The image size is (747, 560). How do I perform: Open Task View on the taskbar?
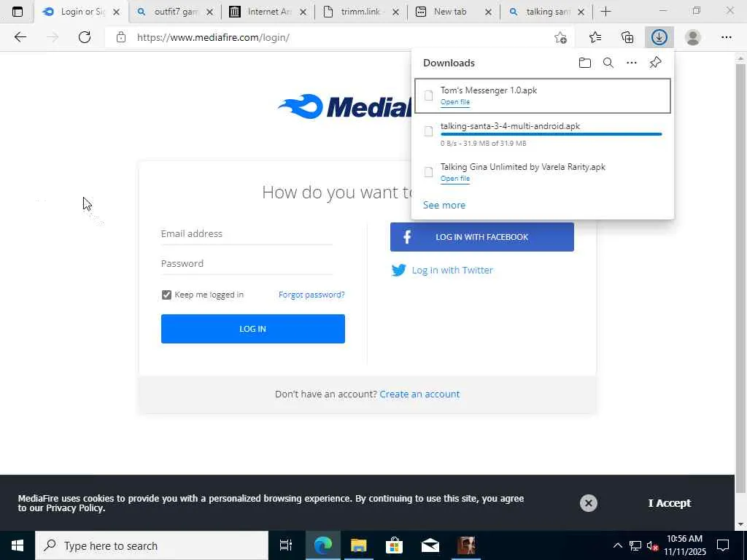(285, 545)
